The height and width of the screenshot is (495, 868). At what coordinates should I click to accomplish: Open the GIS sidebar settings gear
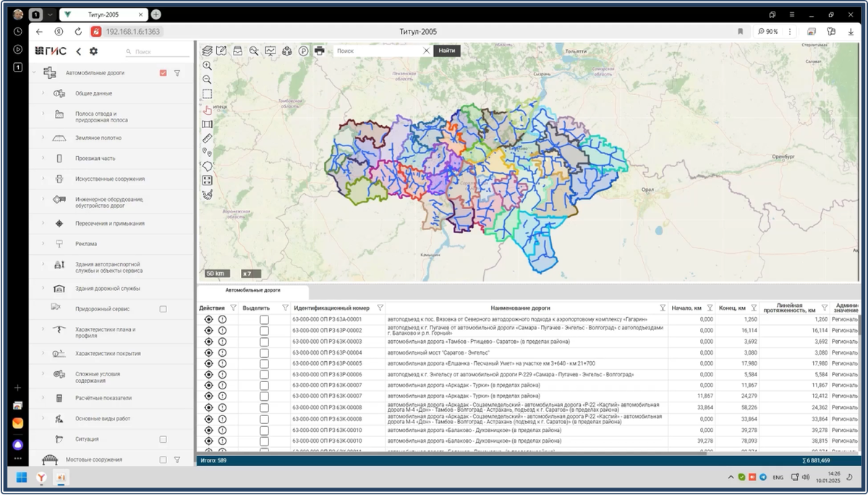pyautogui.click(x=93, y=51)
